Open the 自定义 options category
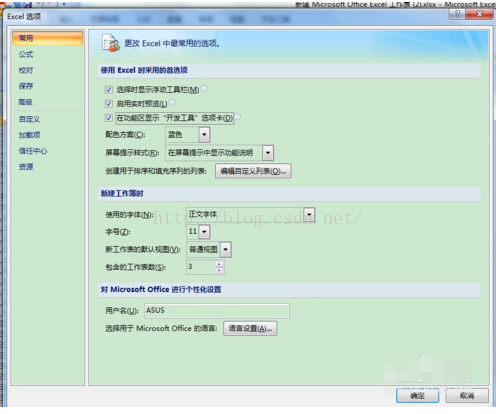 [29, 119]
